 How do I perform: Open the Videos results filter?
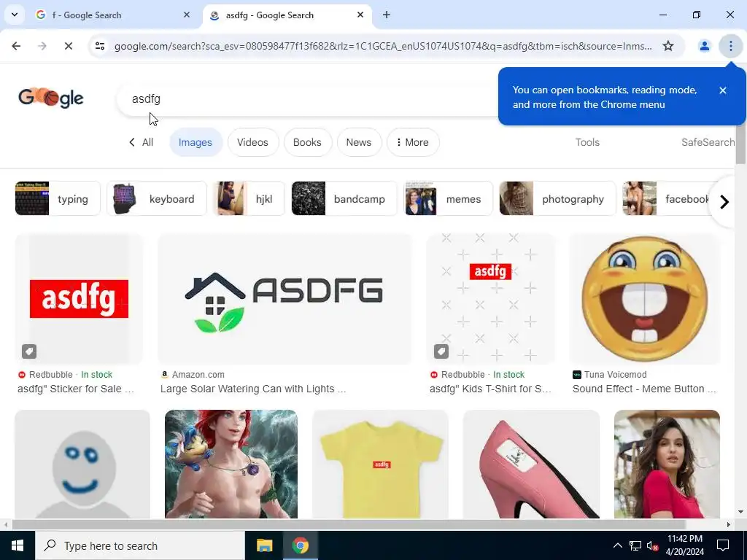click(x=252, y=142)
